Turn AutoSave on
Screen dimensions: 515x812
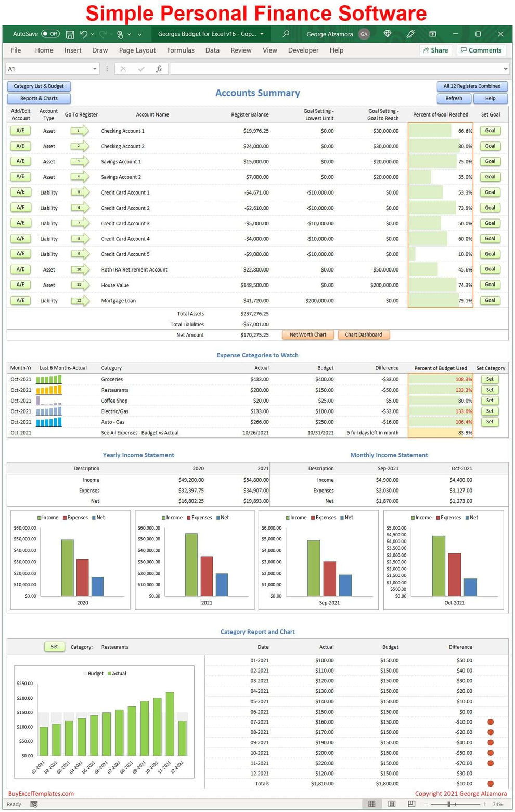pos(50,33)
